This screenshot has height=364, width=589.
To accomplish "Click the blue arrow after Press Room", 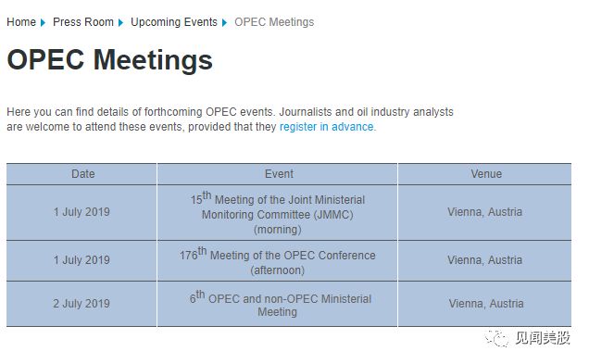I will click(x=120, y=22).
